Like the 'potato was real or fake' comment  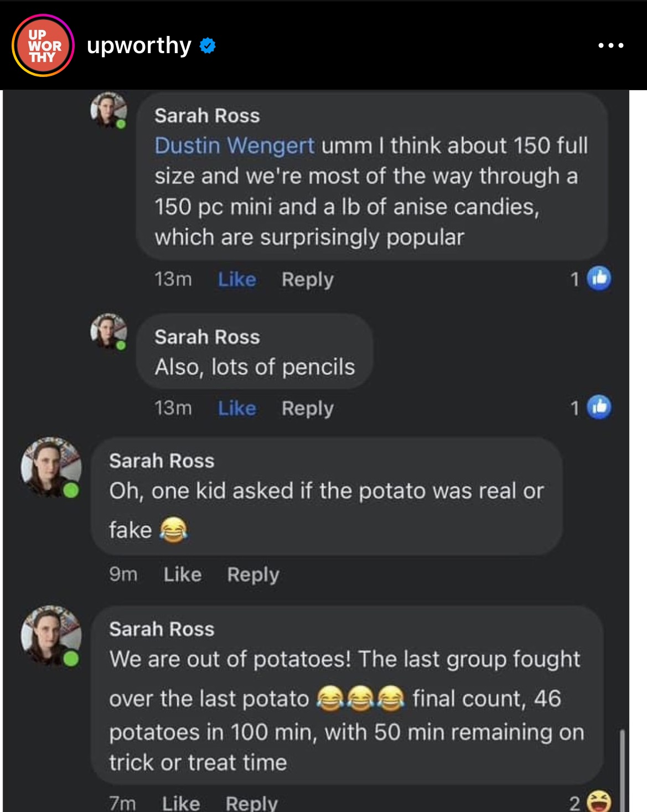click(x=182, y=575)
